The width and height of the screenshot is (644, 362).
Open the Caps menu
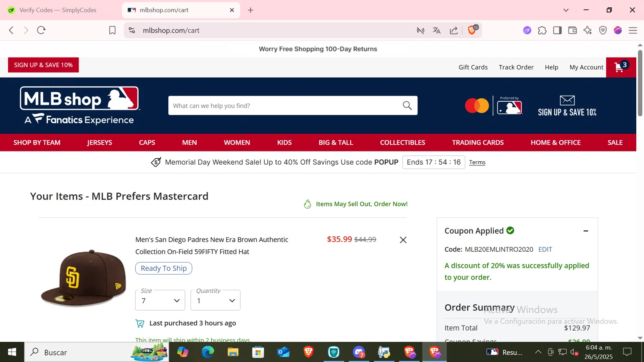tap(147, 142)
